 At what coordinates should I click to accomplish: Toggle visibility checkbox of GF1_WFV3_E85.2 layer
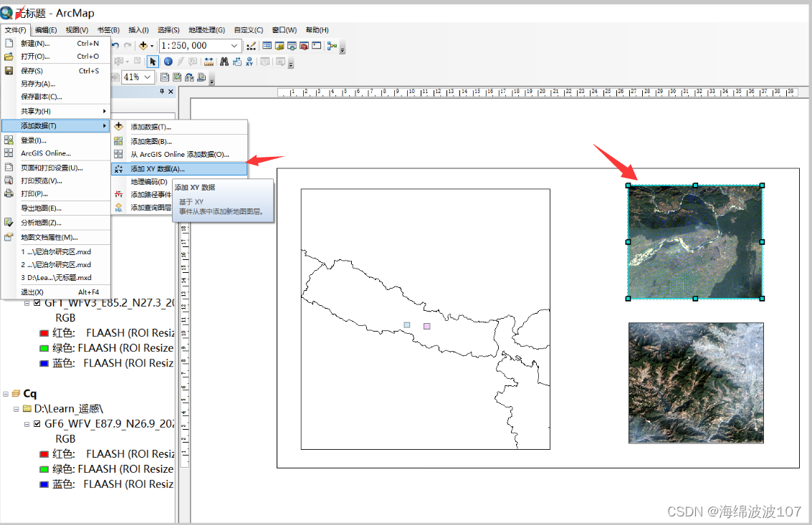(37, 303)
